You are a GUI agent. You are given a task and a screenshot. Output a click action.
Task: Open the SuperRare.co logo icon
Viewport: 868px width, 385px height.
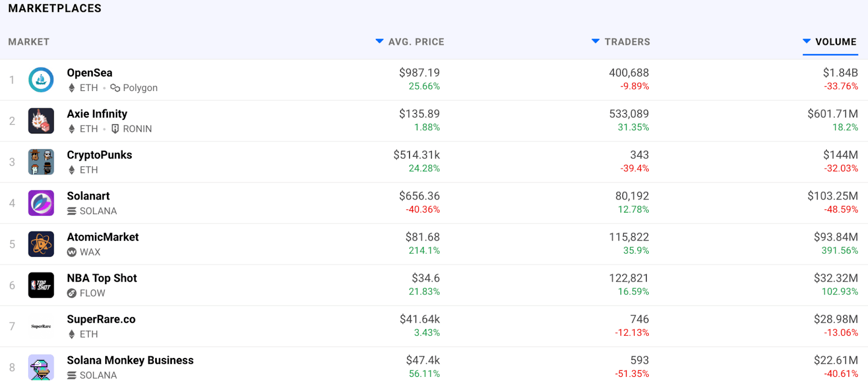pos(41,326)
